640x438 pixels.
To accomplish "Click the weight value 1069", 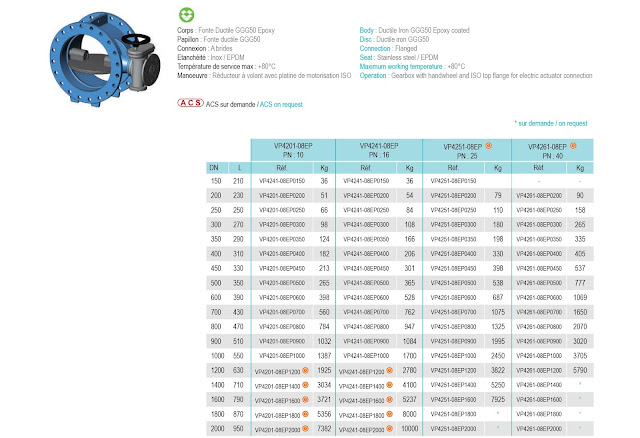I will tap(580, 298).
